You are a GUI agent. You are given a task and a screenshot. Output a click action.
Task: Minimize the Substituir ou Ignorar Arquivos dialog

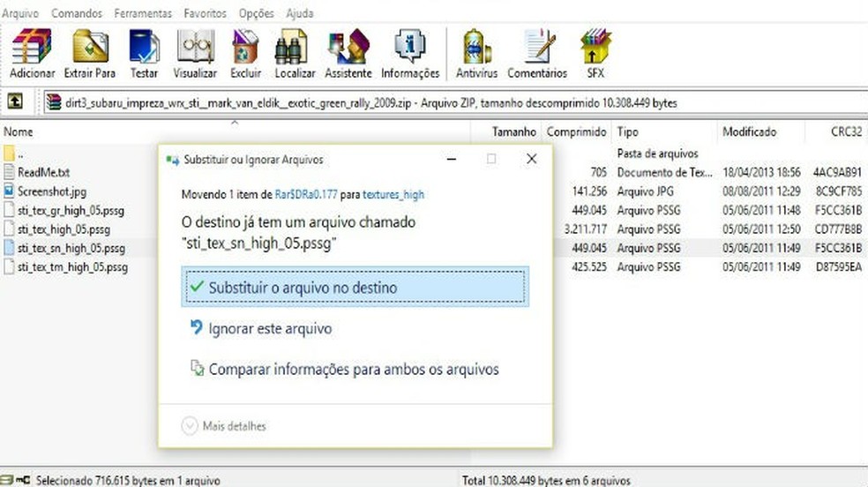[452, 159]
